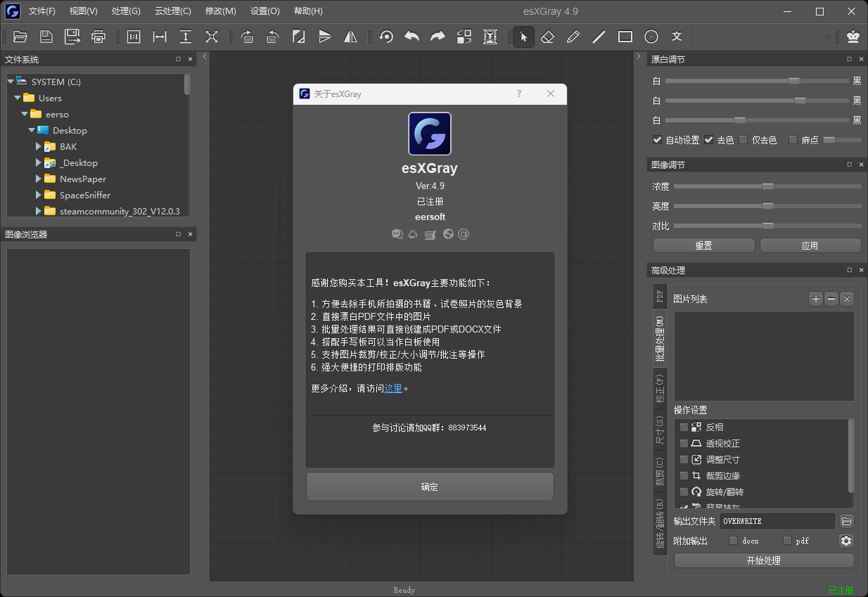The image size is (868, 597).
Task: Browse for output folder
Action: (x=847, y=521)
